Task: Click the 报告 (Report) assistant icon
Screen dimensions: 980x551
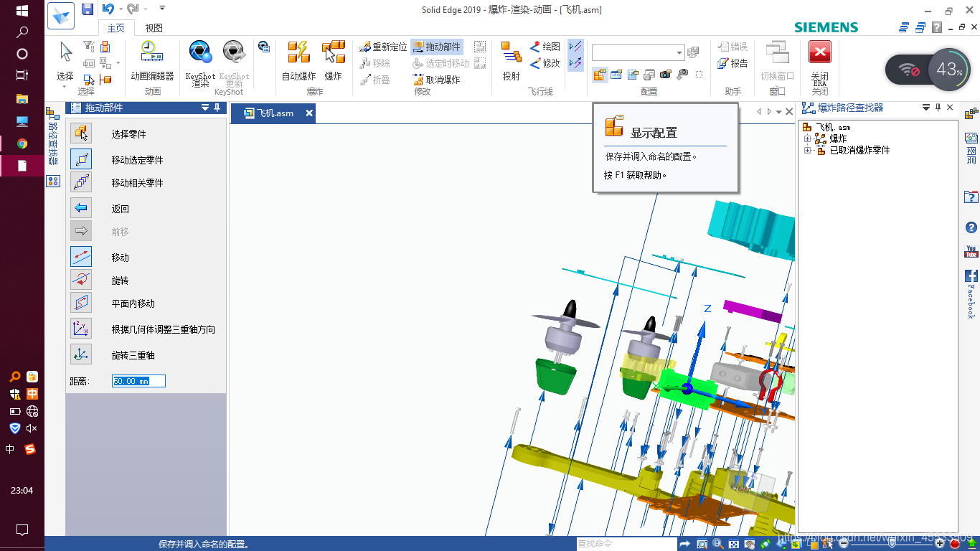Action: [731, 64]
